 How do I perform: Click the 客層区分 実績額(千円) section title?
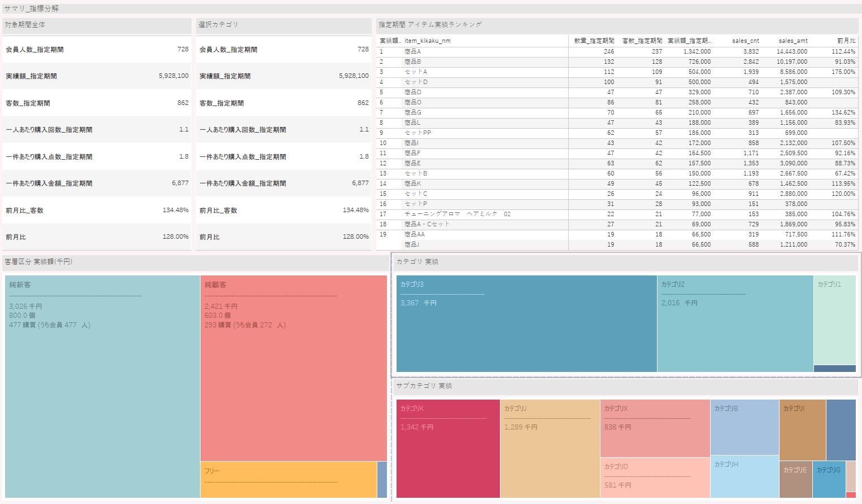pyautogui.click(x=38, y=261)
